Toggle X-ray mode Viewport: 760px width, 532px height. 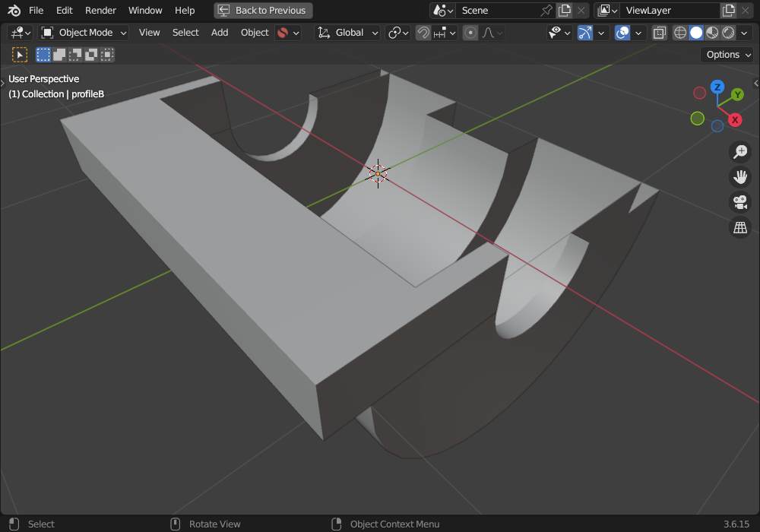pyautogui.click(x=659, y=33)
